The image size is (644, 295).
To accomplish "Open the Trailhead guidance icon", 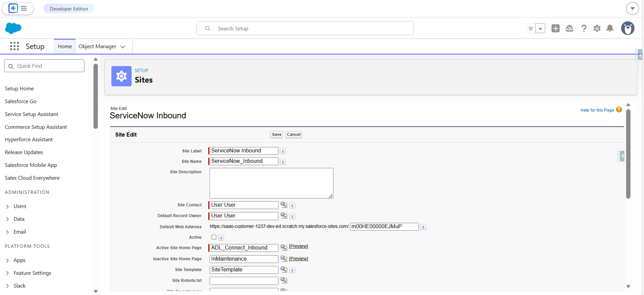I will coord(569,28).
